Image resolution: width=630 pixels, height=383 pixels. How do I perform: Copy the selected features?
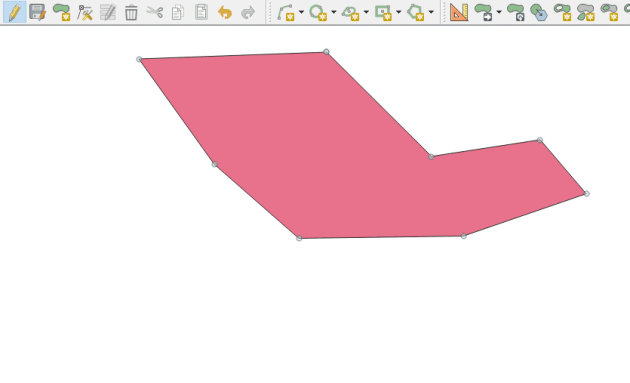(178, 12)
